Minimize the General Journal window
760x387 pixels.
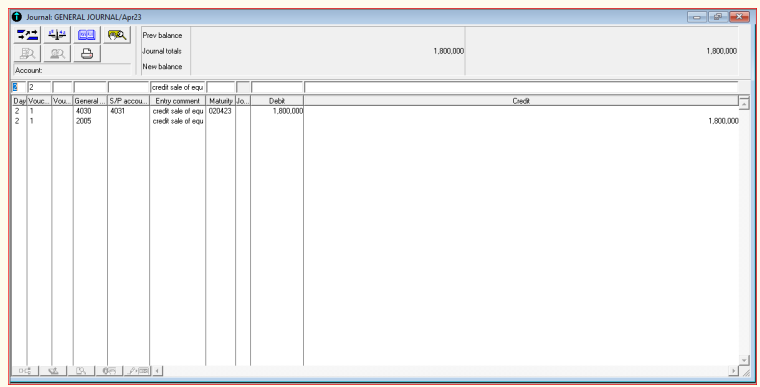tap(697, 17)
